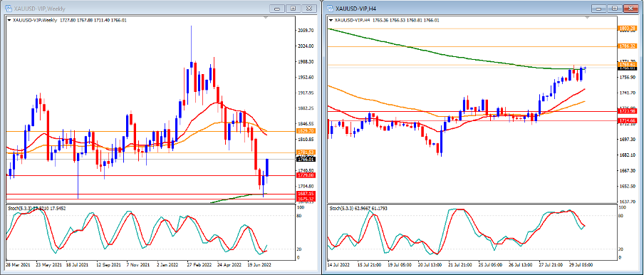Click the 7 Nov 2021 date on the time axis
This screenshot has width=644, height=275.
tap(138, 265)
